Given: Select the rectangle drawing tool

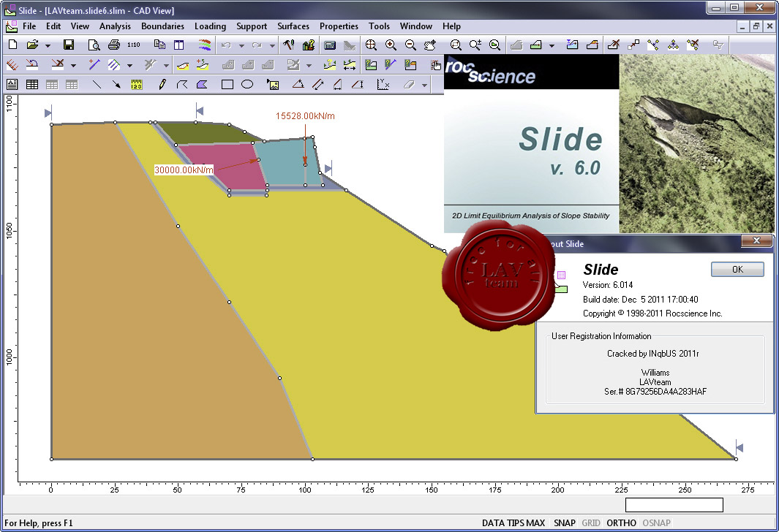Looking at the screenshot, I should (x=227, y=85).
